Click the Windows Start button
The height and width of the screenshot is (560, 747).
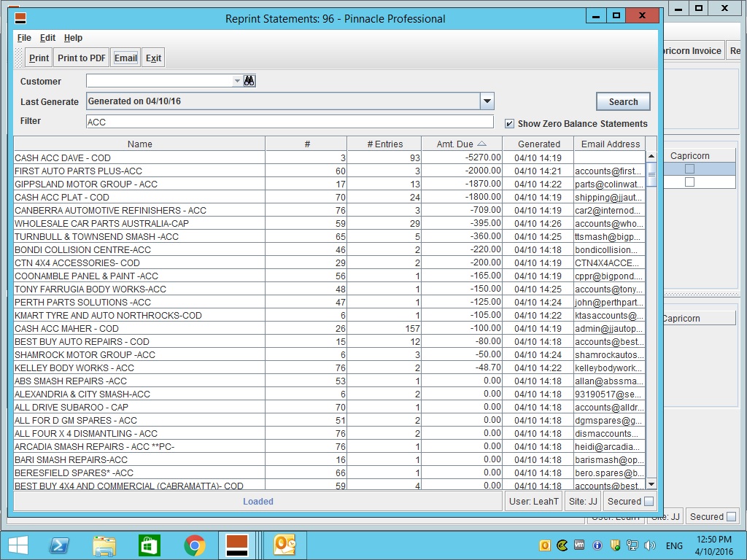point(18,545)
